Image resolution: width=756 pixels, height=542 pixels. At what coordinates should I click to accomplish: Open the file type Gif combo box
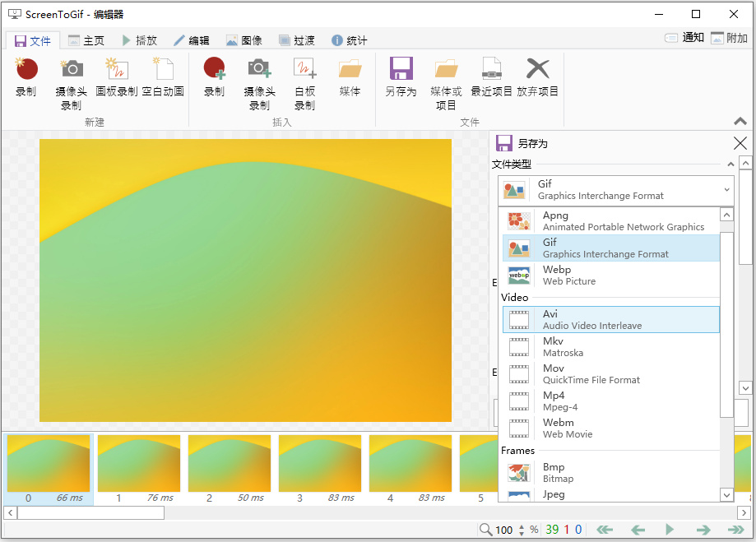(x=615, y=190)
